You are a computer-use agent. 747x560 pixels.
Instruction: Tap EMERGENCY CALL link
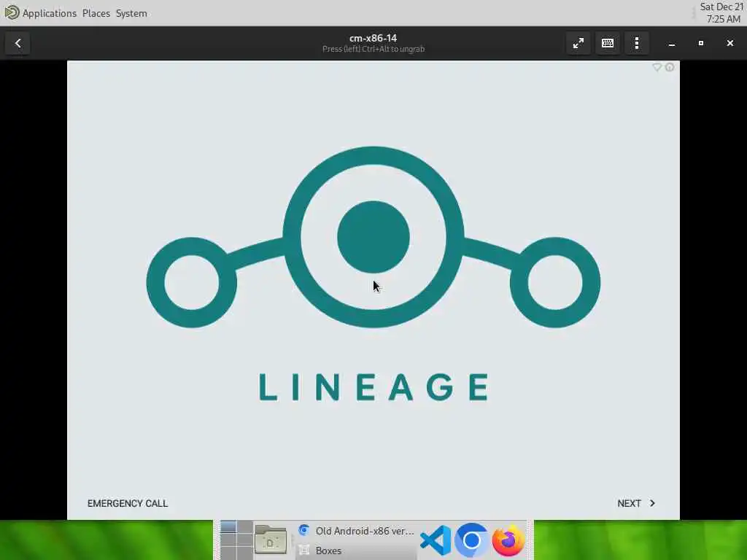click(x=128, y=503)
